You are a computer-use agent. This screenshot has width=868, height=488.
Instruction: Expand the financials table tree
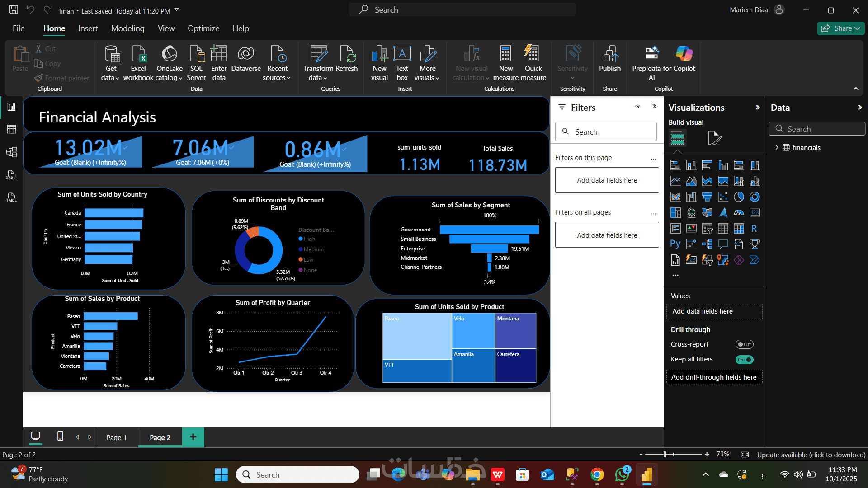click(x=777, y=148)
